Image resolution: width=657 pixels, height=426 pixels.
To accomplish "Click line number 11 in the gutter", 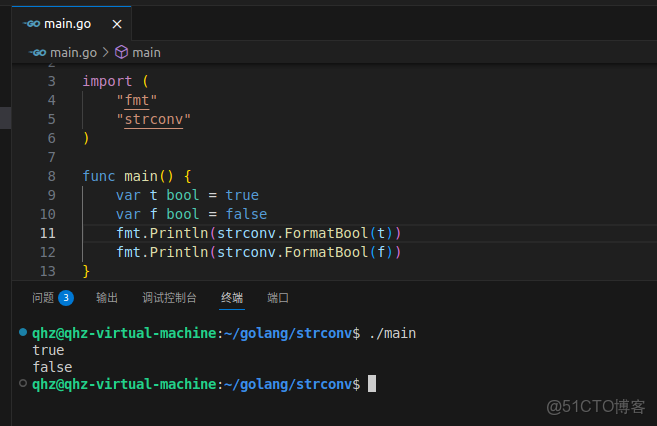I will pos(48,233).
